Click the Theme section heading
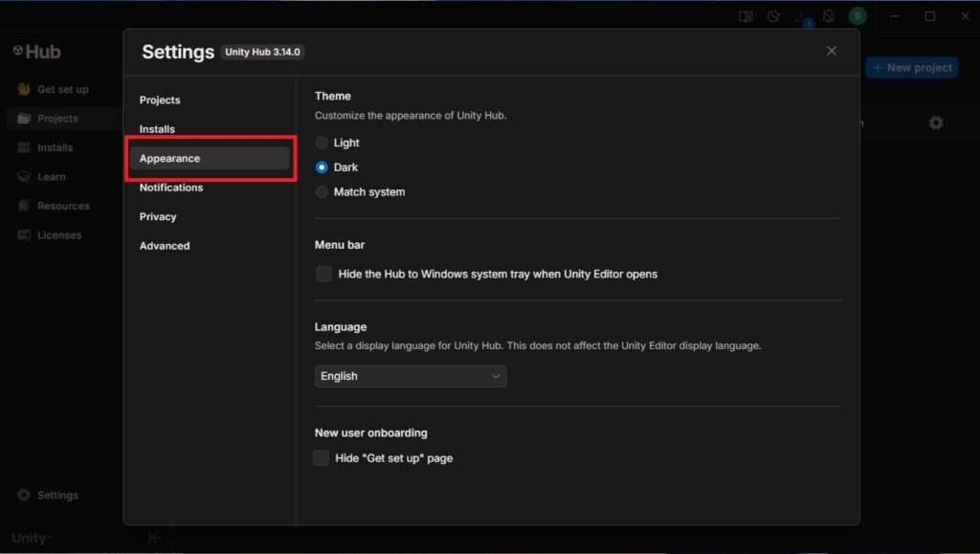Screen dimensions: 980x554 click(x=332, y=96)
